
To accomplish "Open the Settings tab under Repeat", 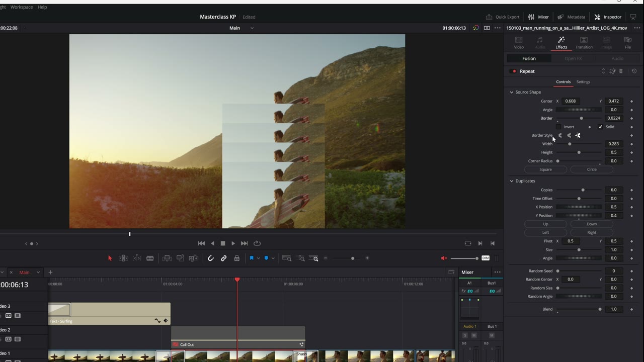I will click(x=583, y=82).
